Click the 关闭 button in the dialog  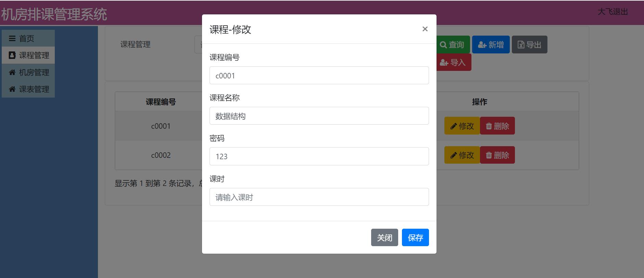(384, 237)
